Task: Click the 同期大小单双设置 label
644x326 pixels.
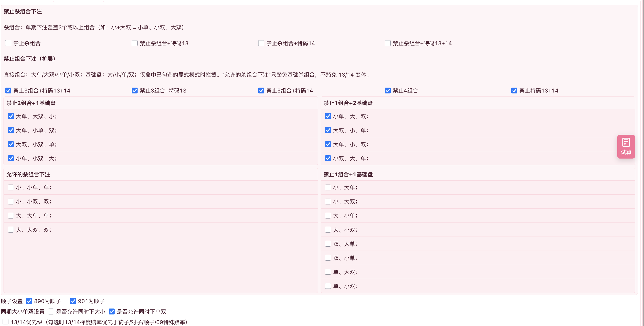Action: tap(23, 311)
